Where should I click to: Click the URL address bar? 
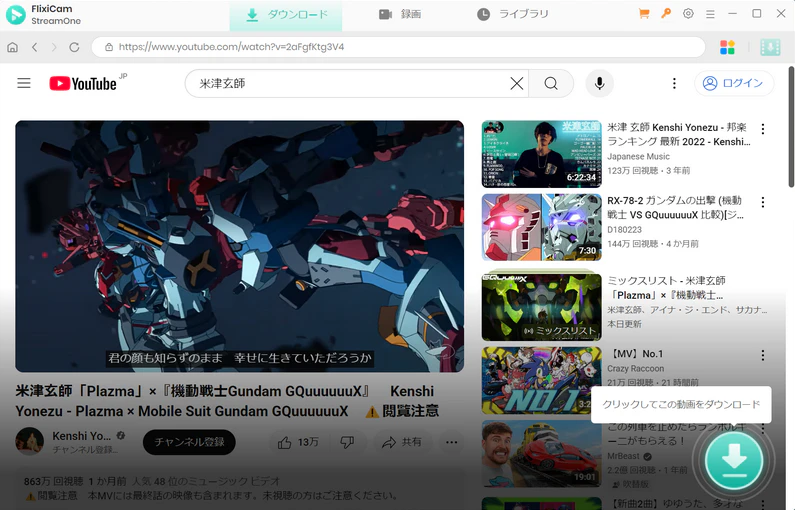pyautogui.click(x=399, y=47)
